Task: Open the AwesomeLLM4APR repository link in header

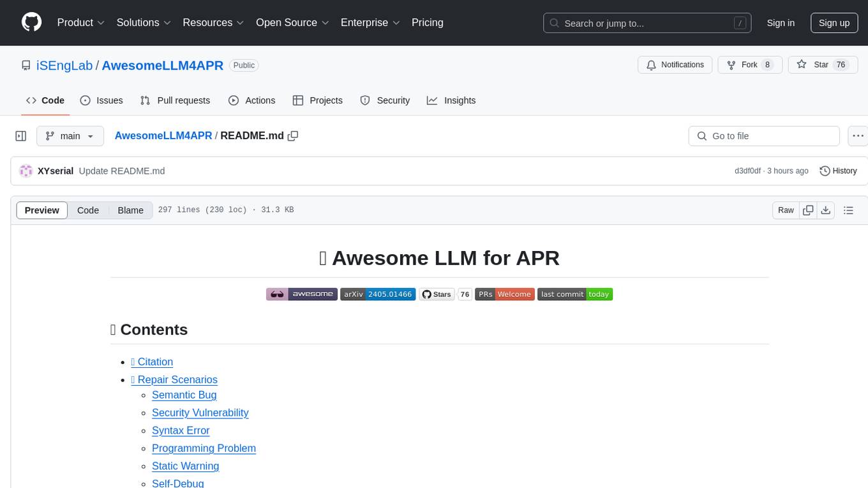Action: (x=163, y=65)
